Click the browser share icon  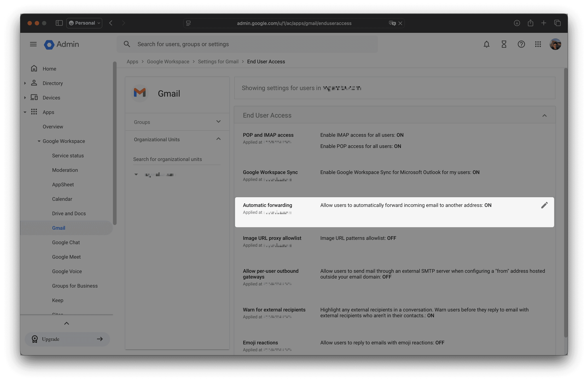(x=530, y=23)
